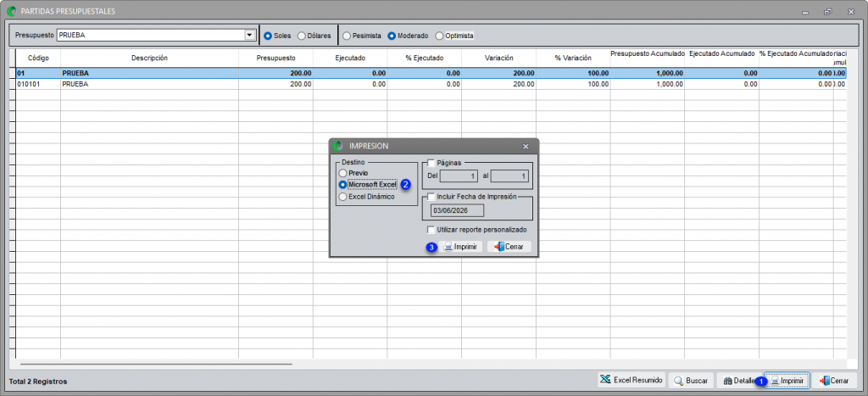Restore the Partidas Presupuestales window
The image size is (868, 396).
click(827, 12)
